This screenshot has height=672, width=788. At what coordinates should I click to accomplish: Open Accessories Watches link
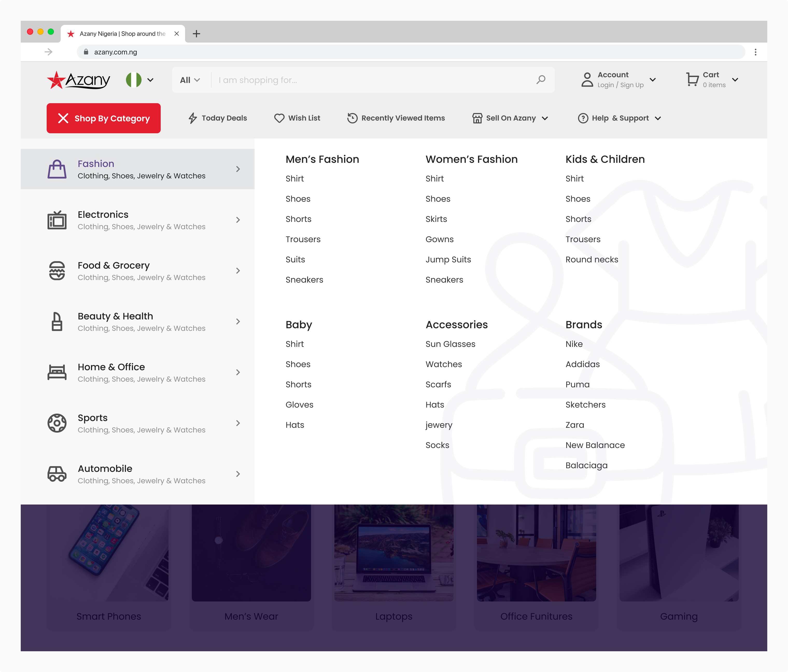(x=444, y=364)
